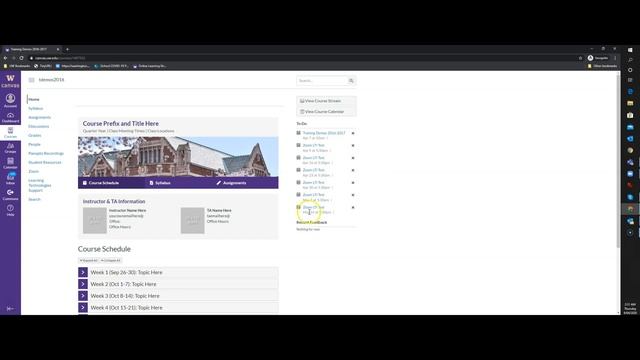The width and height of the screenshot is (640, 360).
Task: Expand Week 4 (Oct 15-21) module
Action: [x=83, y=308]
